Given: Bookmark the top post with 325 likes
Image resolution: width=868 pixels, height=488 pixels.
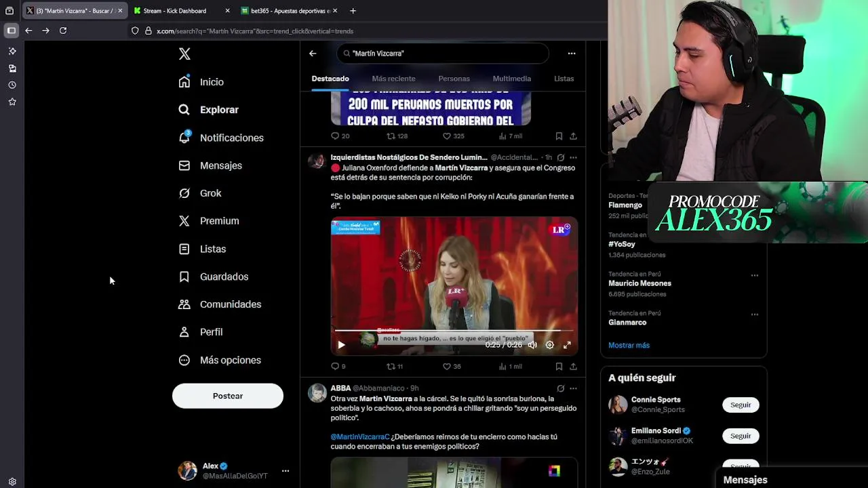Looking at the screenshot, I should [559, 136].
